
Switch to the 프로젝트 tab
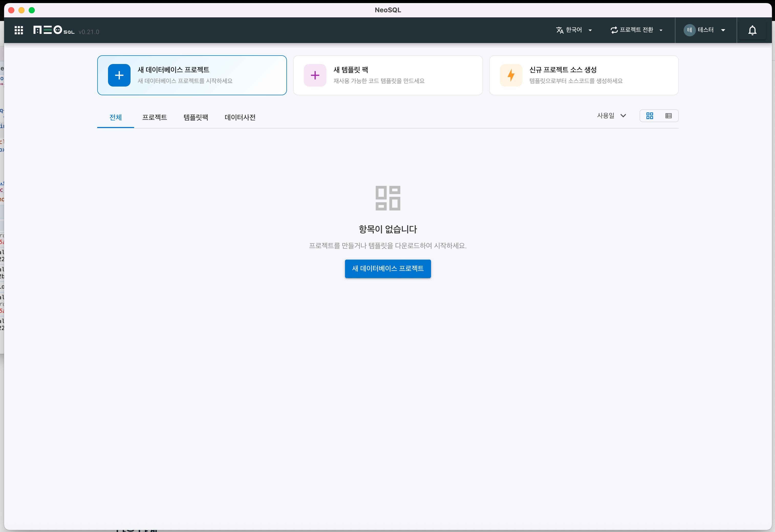tap(154, 118)
